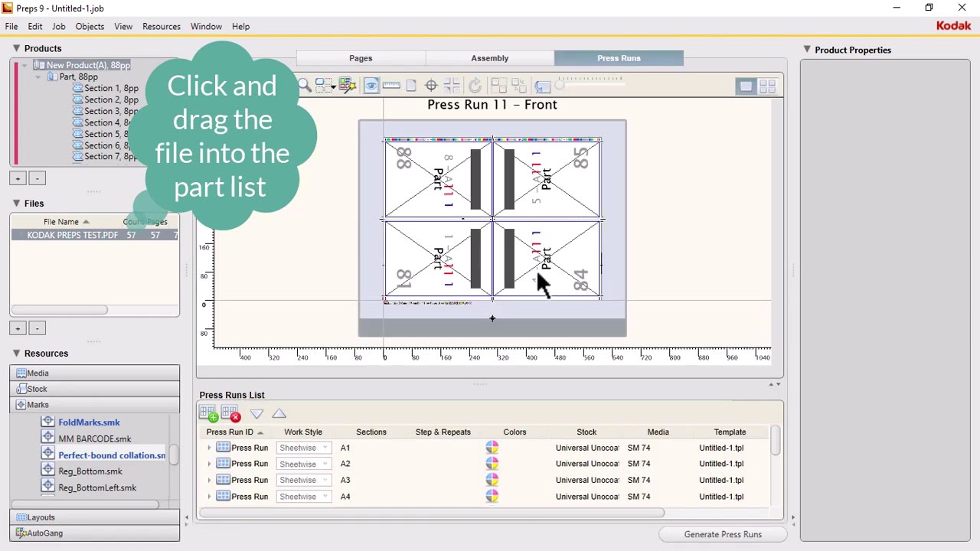
Task: Move press run down with triangle icon
Action: (x=256, y=414)
